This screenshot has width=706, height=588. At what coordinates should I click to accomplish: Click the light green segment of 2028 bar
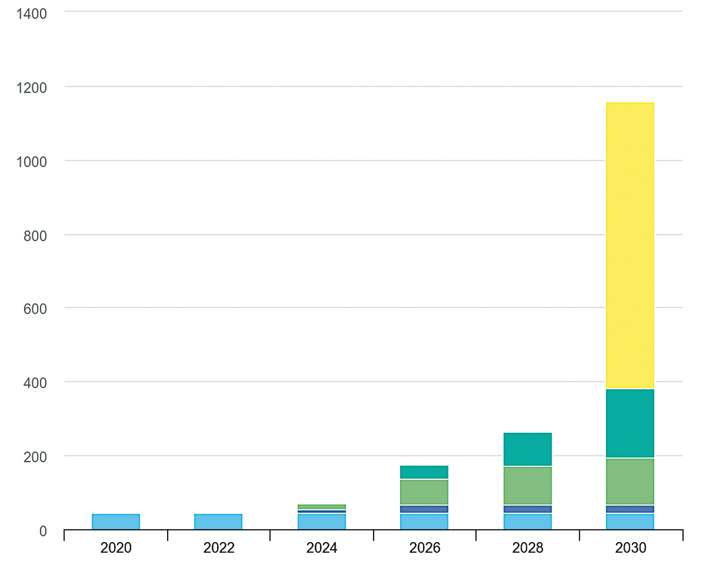527,485
